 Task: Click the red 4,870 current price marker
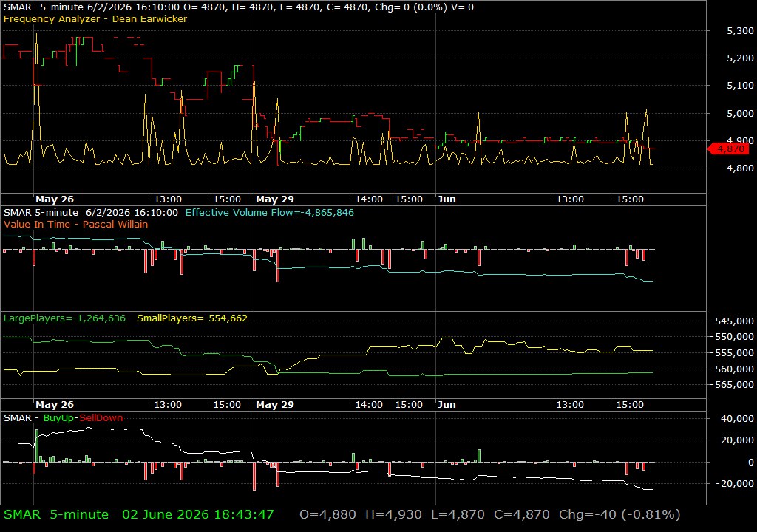click(x=728, y=149)
